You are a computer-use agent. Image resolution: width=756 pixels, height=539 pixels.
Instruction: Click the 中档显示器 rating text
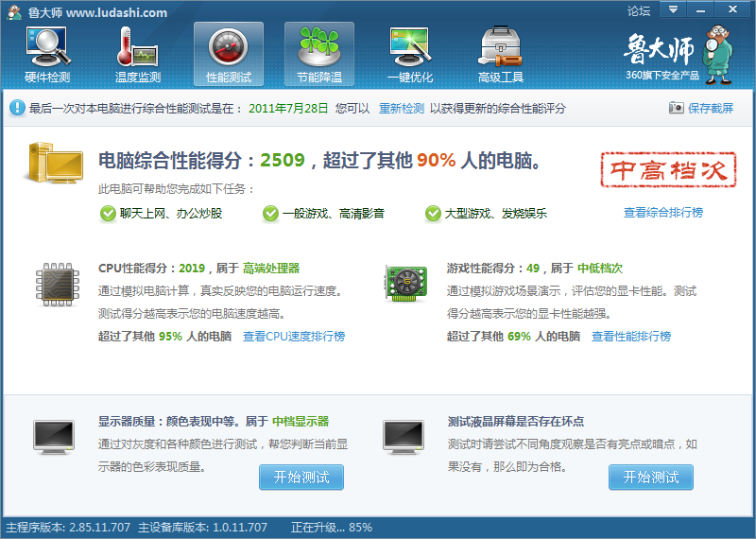click(301, 422)
